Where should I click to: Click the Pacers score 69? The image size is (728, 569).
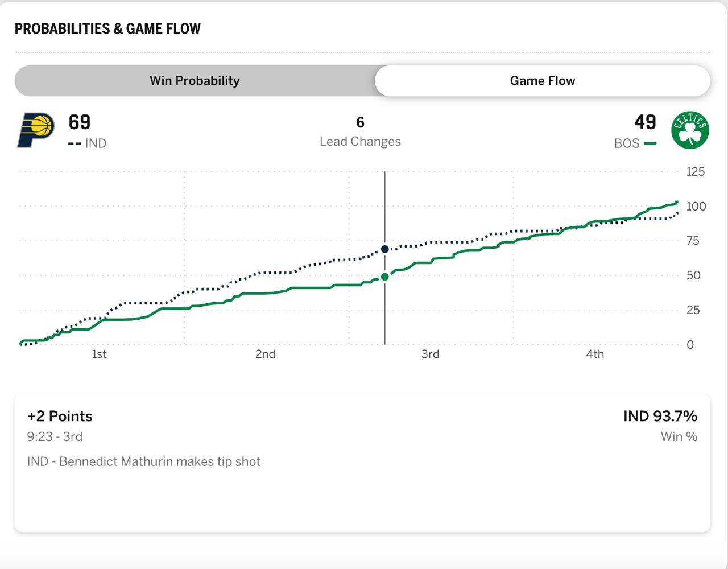click(80, 122)
